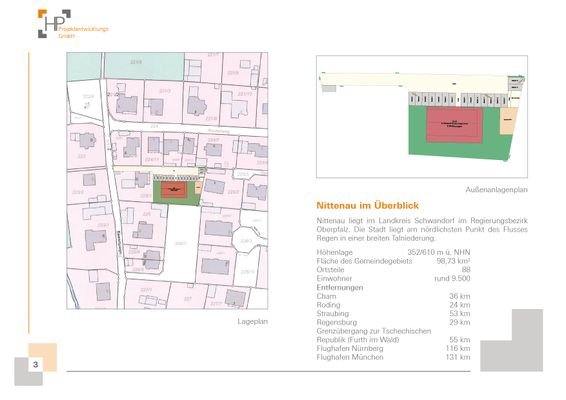Select the 'Einwohner' label
The image size is (566, 400).
334,278
